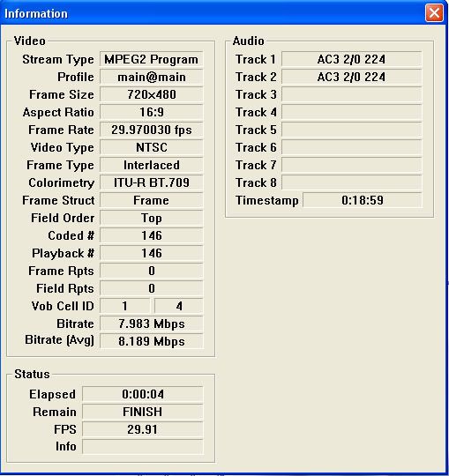Click the Frame Rate 29.970030 fps field

pos(152,130)
